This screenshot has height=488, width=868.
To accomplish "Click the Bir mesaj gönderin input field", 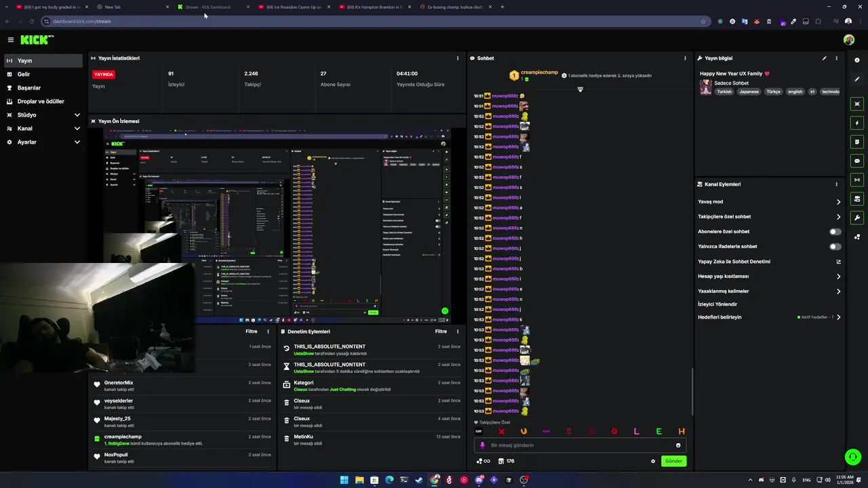I will click(581, 445).
